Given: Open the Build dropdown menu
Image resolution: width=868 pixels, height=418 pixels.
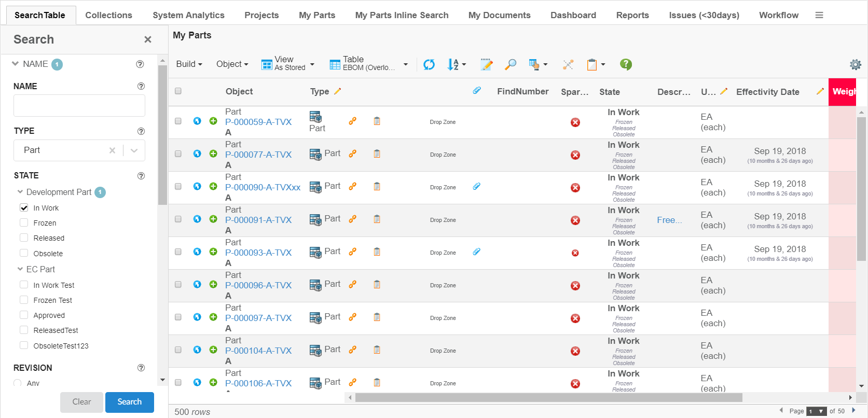Looking at the screenshot, I should pyautogui.click(x=189, y=64).
